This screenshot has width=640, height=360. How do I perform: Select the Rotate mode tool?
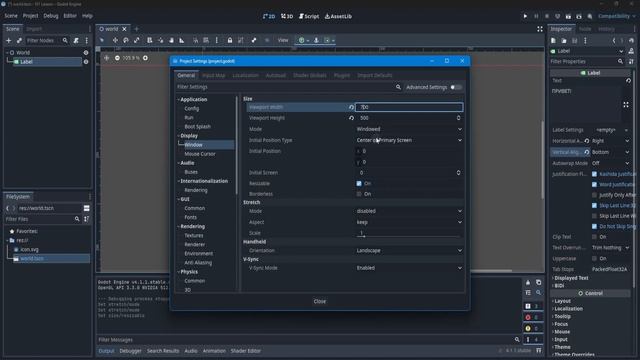coord(126,40)
